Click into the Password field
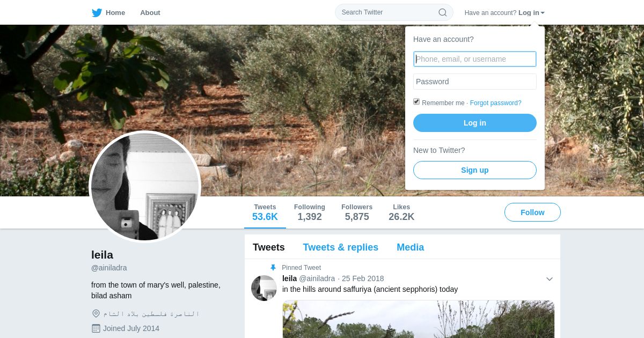 click(x=475, y=82)
